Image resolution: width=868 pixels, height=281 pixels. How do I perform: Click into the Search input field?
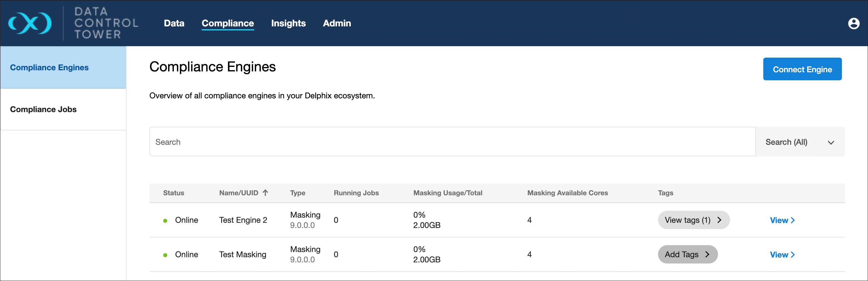(451, 142)
